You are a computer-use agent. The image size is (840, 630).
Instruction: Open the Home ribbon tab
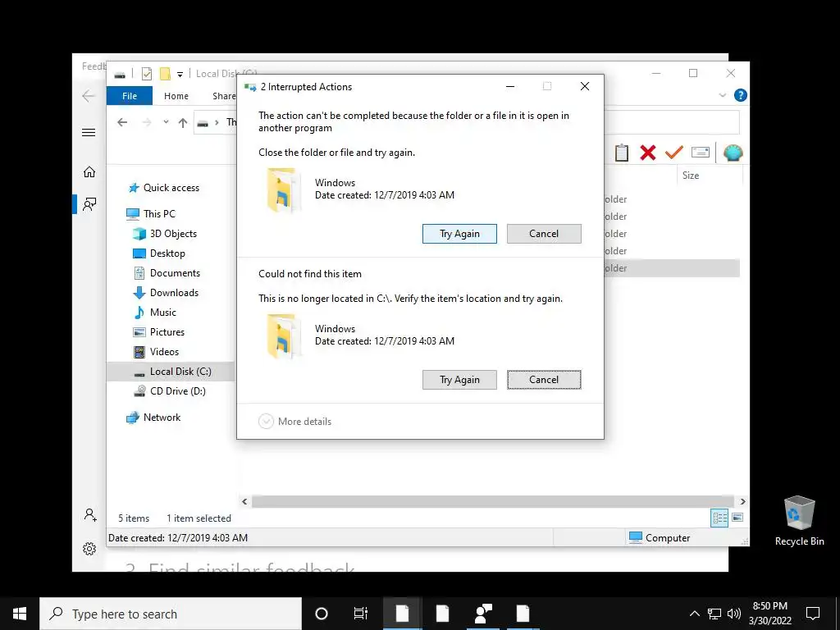pyautogui.click(x=176, y=96)
